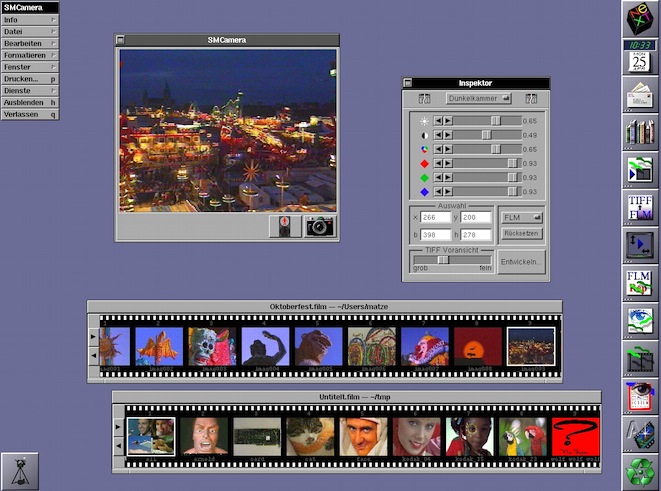Click the clock and calendar dock icon

coord(640,57)
